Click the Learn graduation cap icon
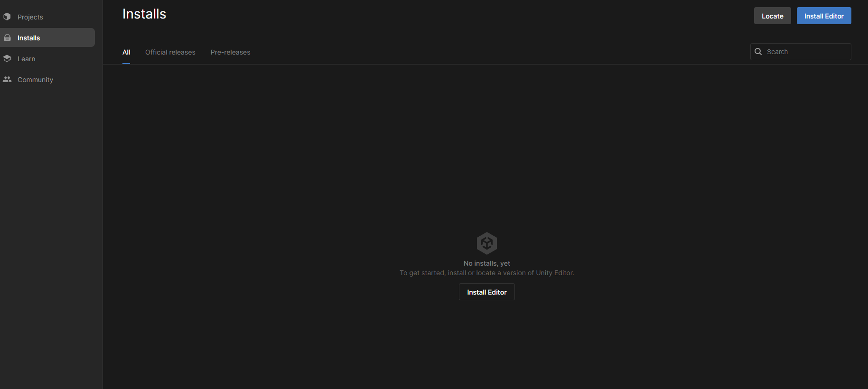Screen dimensions: 868x389 [7, 58]
